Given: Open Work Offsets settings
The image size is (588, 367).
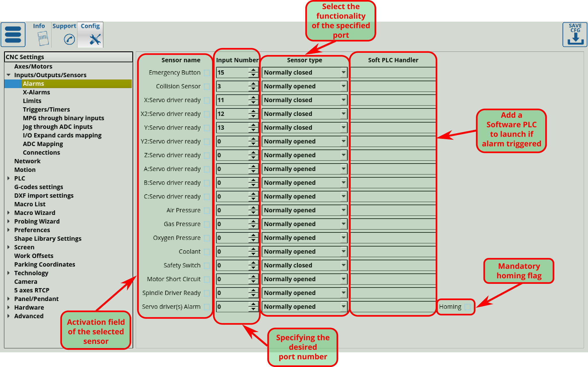Looking at the screenshot, I should (34, 256).
